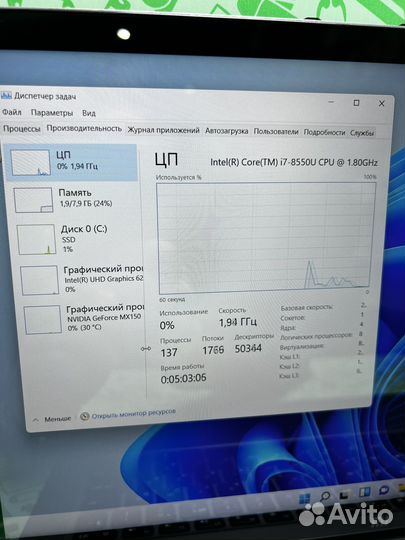Select the NVIDIA GeForce MX150 item
Viewport: 405px width, 540px height.
pyautogui.click(x=84, y=319)
